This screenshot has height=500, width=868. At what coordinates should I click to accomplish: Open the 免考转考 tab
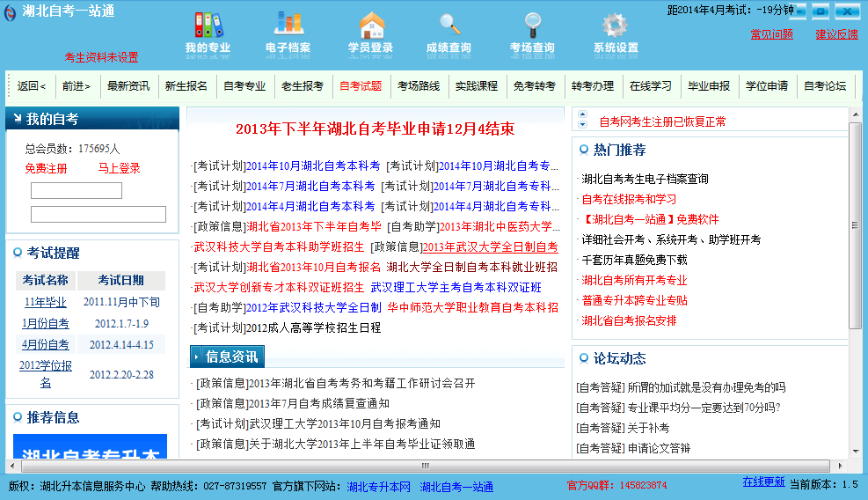[x=534, y=86]
